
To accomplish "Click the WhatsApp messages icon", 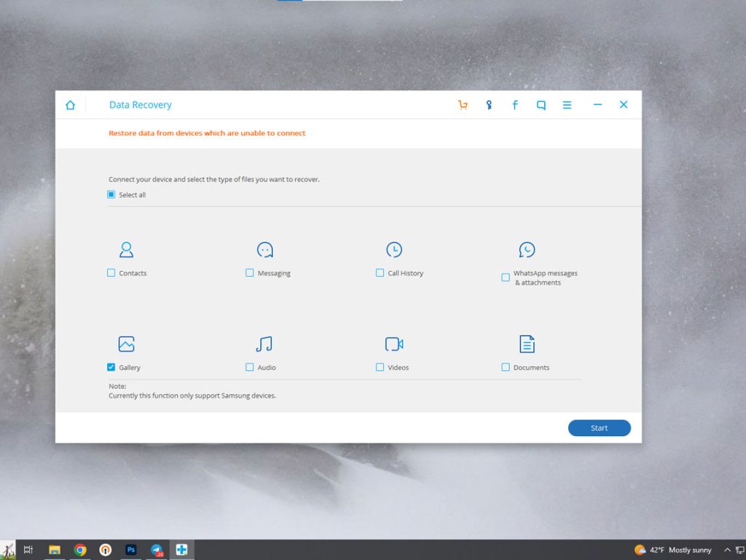I will pos(527,250).
